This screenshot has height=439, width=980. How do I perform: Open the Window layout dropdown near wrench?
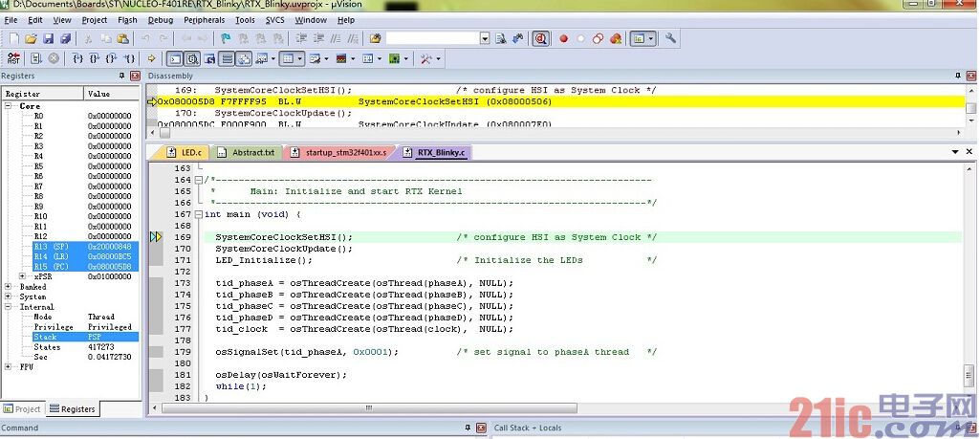pyautogui.click(x=652, y=39)
